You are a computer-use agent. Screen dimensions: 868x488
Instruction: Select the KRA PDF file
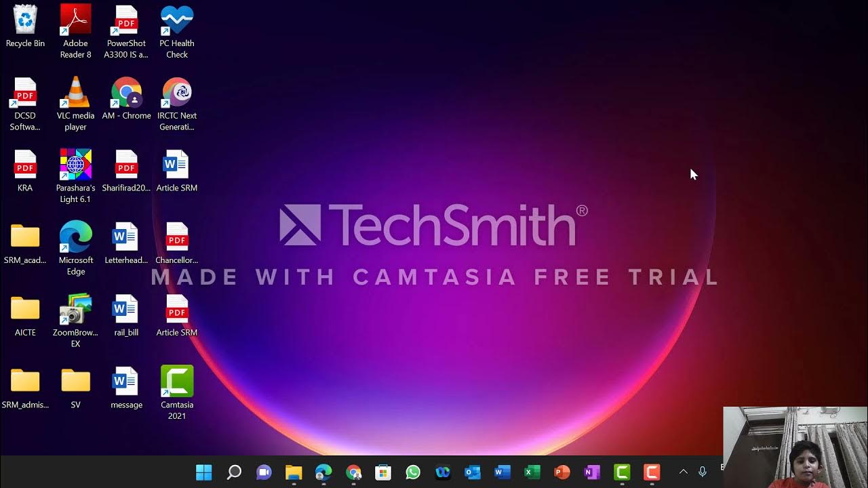click(x=25, y=171)
